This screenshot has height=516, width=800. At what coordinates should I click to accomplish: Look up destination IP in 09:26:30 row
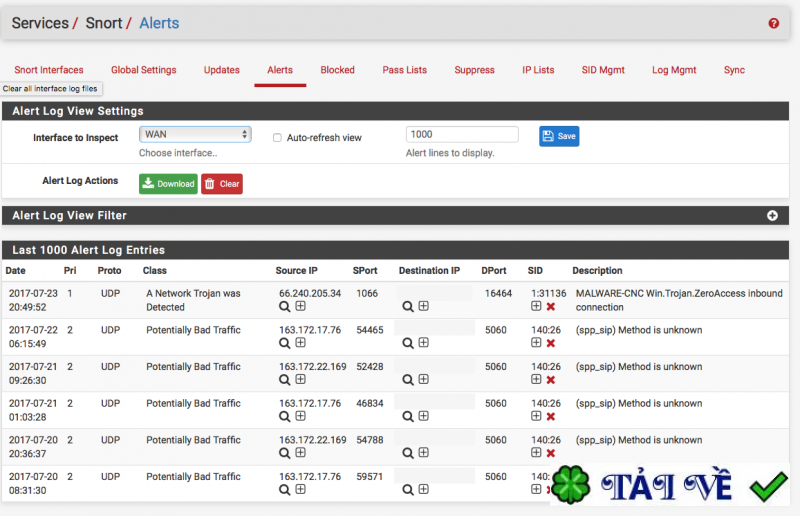[x=408, y=380]
